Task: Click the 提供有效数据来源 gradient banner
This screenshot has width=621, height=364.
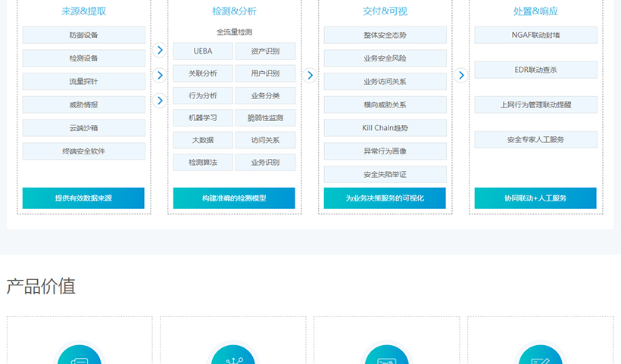Action: click(83, 198)
